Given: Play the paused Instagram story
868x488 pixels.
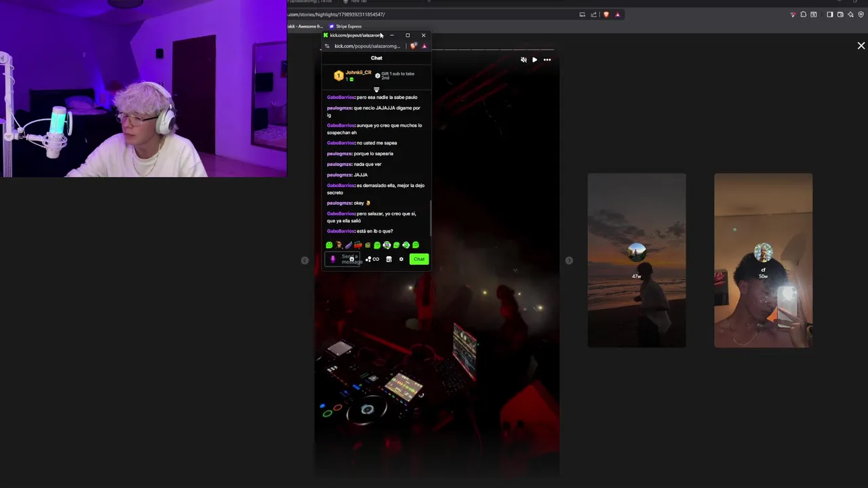Looking at the screenshot, I should [x=534, y=60].
